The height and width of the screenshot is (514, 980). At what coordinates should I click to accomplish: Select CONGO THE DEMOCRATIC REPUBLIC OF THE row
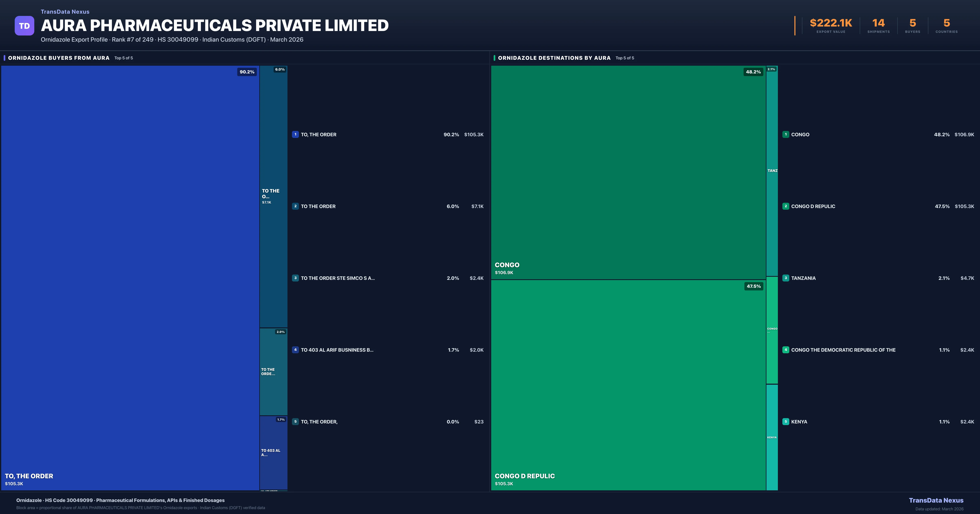click(x=843, y=350)
